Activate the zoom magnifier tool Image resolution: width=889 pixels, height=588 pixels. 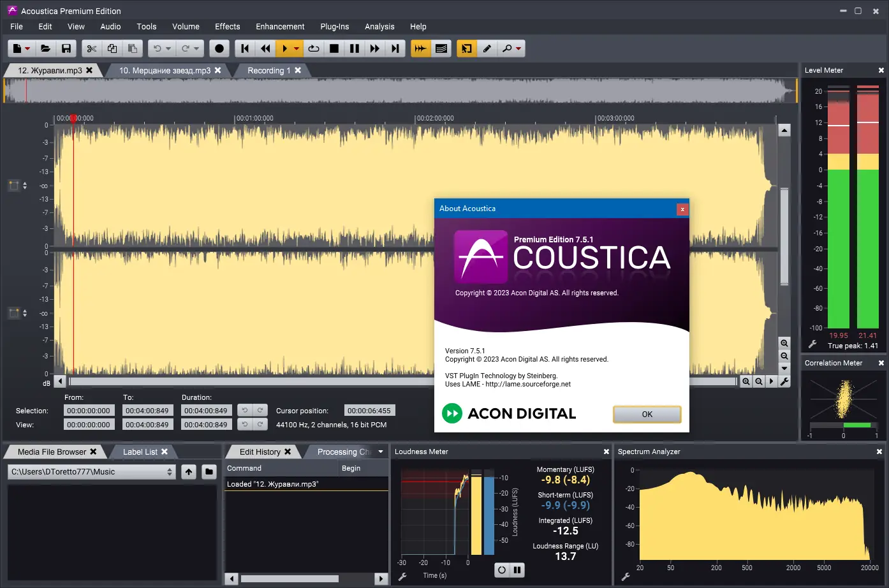point(507,48)
